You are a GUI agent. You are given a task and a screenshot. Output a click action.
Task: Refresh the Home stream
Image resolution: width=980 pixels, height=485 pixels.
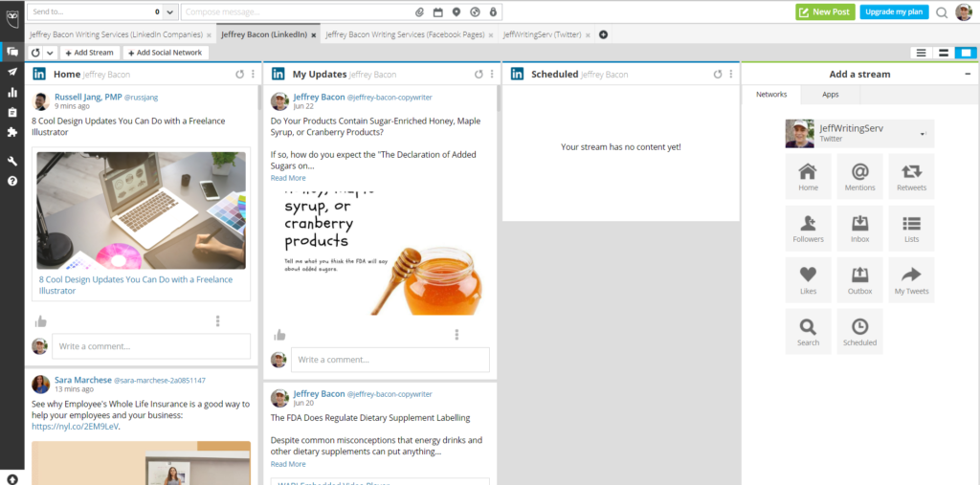[240, 75]
